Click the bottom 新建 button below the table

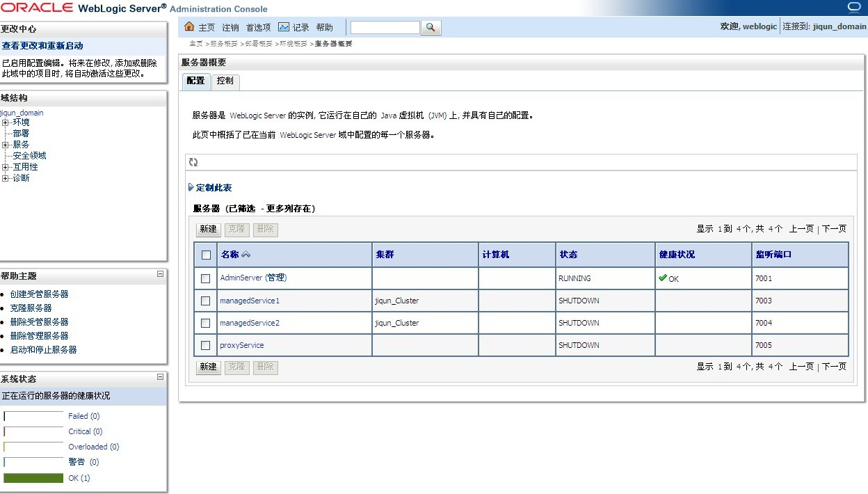tap(208, 367)
